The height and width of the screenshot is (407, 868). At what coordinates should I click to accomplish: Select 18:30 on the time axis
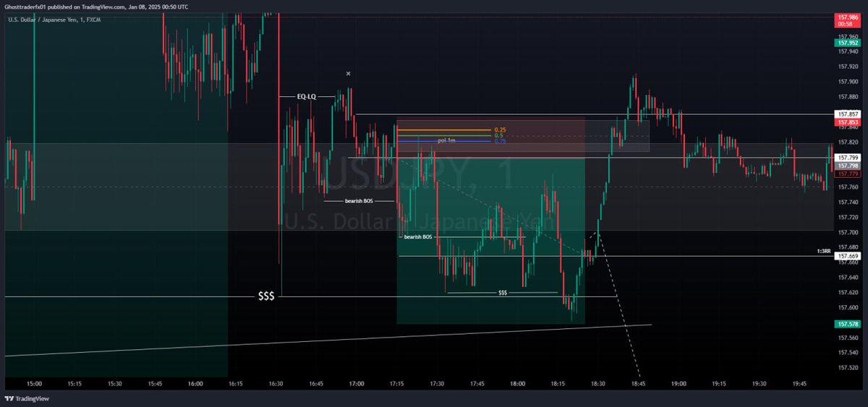click(598, 384)
